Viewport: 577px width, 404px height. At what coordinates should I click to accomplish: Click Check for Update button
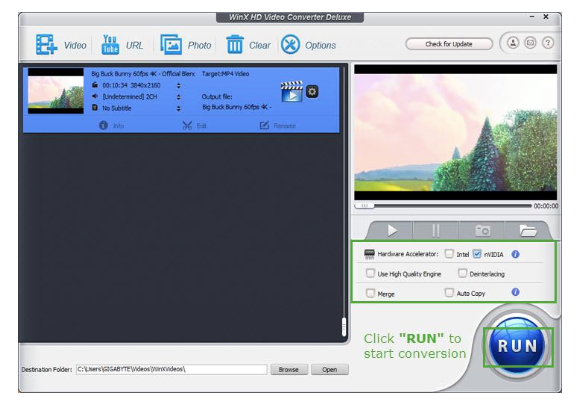coord(449,44)
